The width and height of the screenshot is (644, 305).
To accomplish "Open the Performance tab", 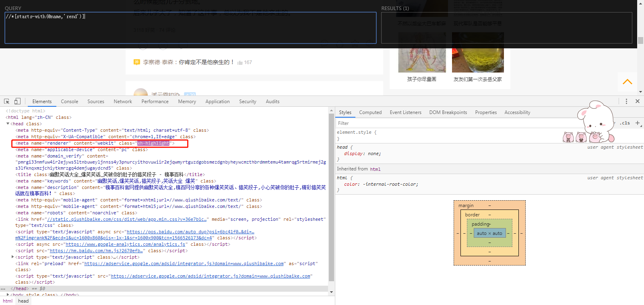I will [x=155, y=102].
